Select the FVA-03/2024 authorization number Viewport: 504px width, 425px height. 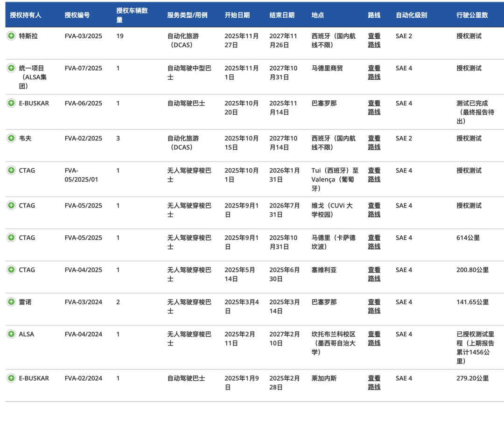[x=83, y=302]
